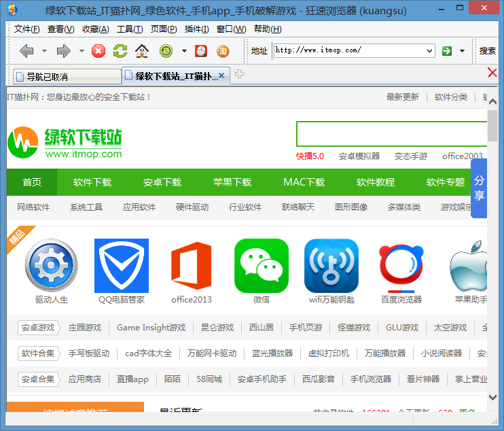Click the blue 分享 share tab

[479, 188]
